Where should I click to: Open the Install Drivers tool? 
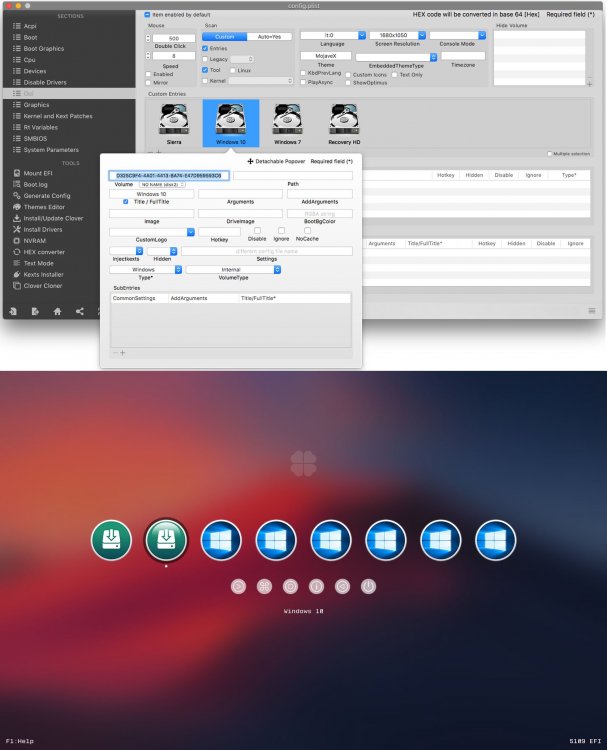43,229
